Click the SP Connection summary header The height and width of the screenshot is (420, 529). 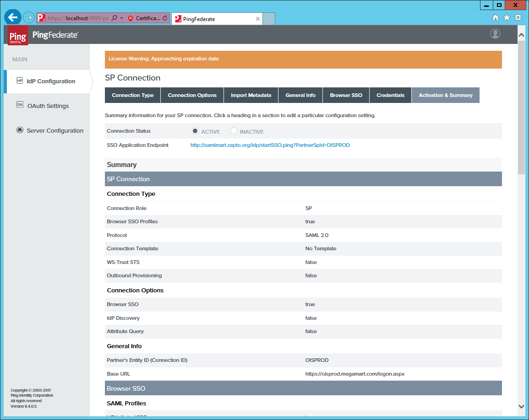tap(303, 179)
